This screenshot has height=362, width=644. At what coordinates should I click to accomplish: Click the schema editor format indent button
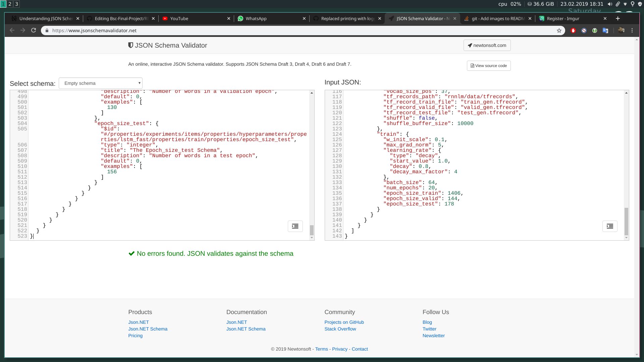(295, 226)
